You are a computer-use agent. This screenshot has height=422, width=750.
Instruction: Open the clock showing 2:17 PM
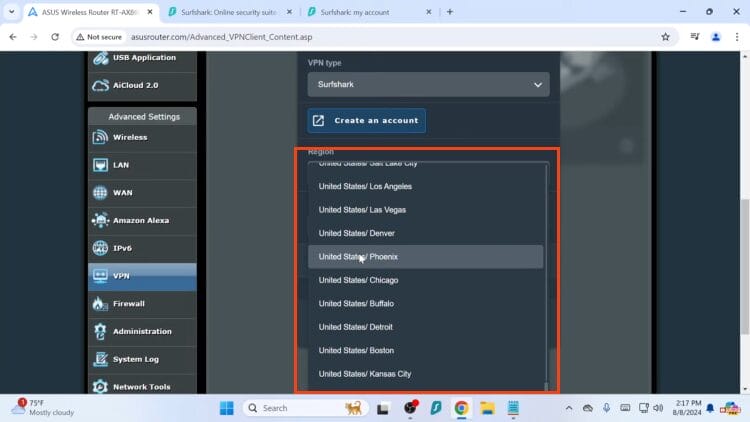click(x=687, y=408)
